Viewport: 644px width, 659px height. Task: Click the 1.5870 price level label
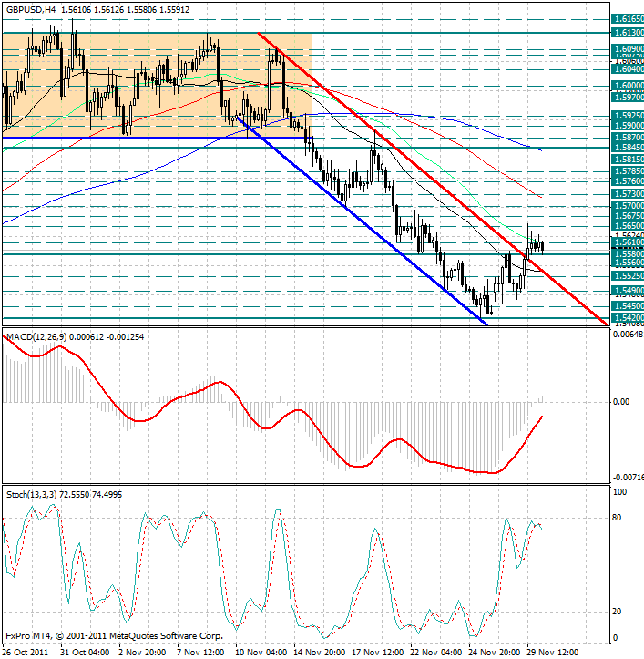point(628,137)
